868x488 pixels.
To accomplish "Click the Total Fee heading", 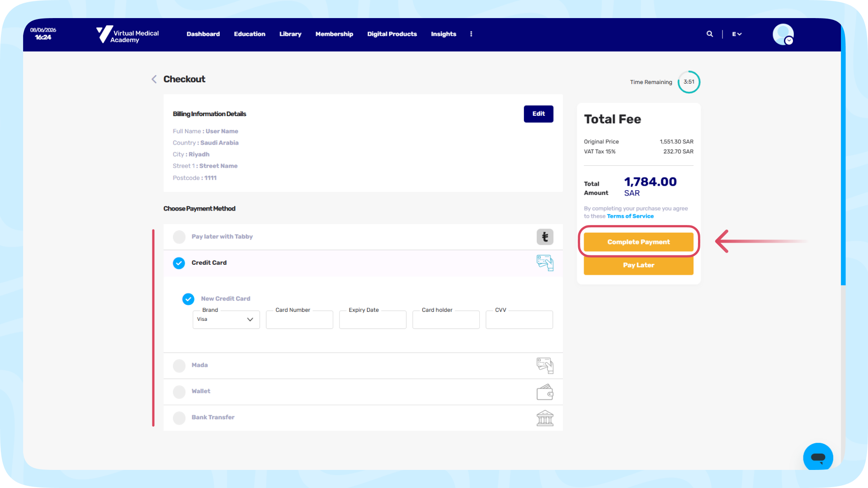I will click(x=613, y=119).
